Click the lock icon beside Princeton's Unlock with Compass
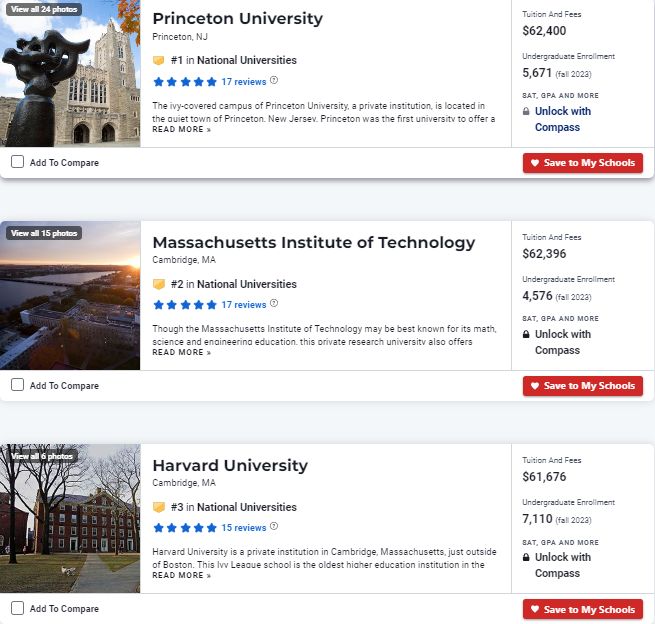 (526, 112)
